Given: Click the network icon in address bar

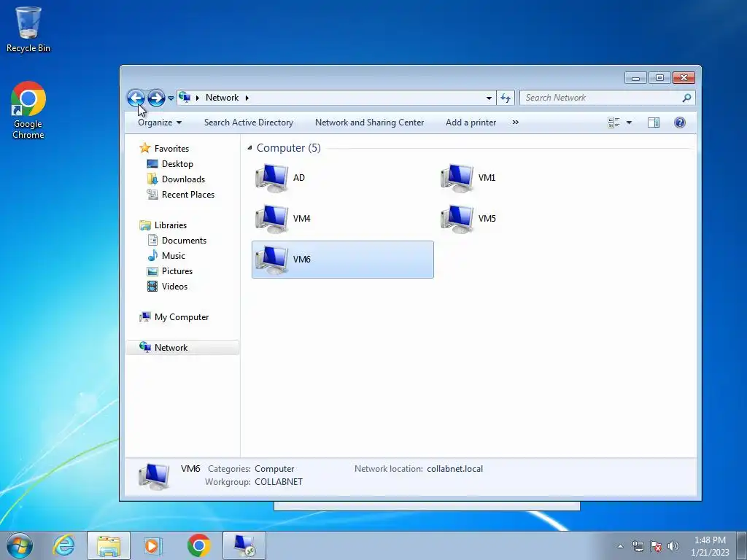Looking at the screenshot, I should tap(185, 98).
